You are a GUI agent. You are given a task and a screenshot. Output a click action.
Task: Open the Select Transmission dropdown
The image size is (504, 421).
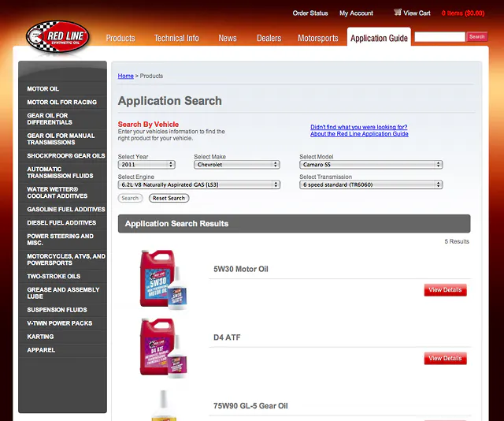370,185
